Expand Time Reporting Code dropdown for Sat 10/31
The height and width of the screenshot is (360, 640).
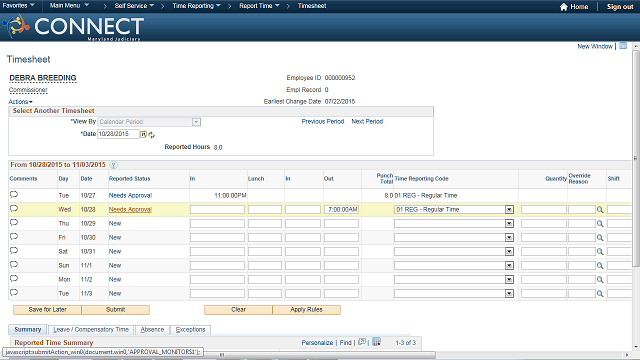tap(509, 251)
